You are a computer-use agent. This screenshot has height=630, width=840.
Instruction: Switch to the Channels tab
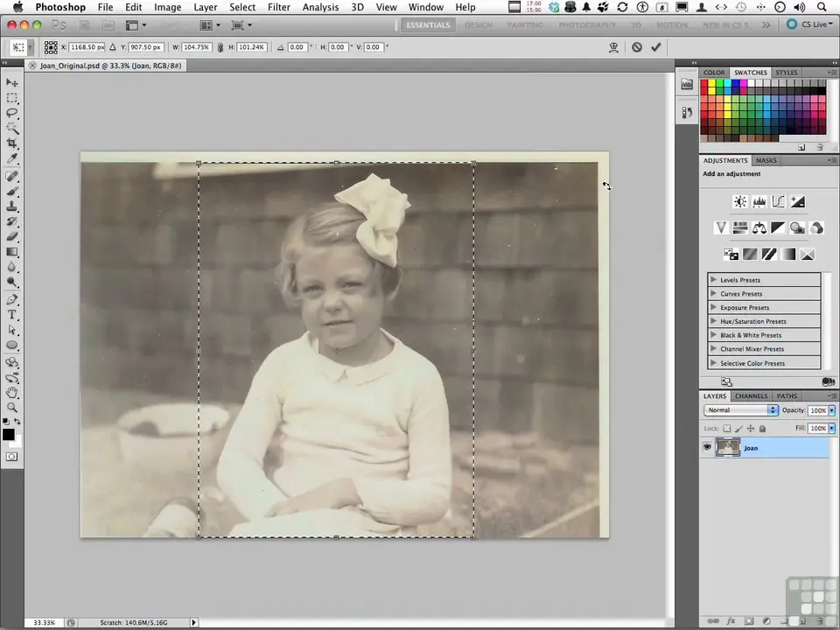[x=751, y=396]
